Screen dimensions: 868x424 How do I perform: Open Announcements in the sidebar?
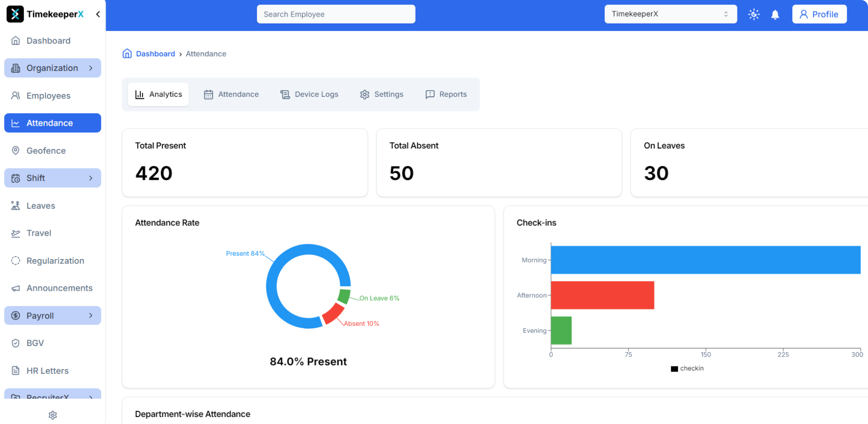[x=53, y=288]
